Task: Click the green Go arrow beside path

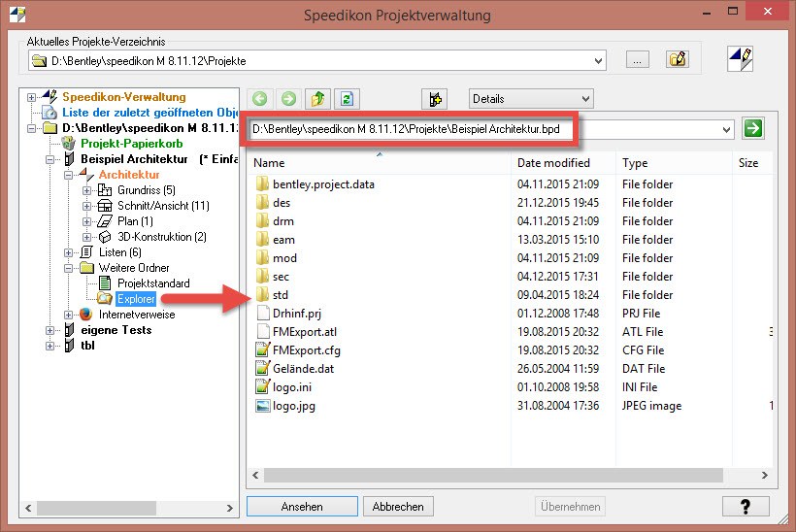Action: [x=753, y=128]
